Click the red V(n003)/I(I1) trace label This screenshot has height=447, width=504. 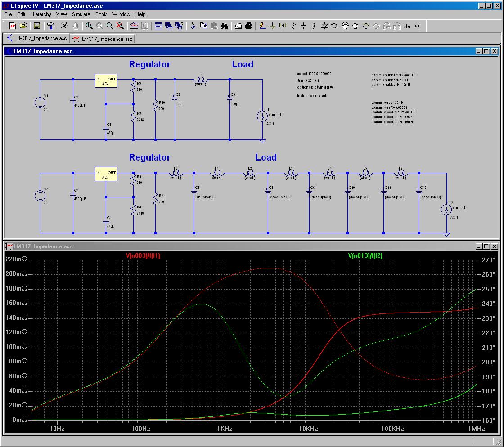(x=143, y=255)
